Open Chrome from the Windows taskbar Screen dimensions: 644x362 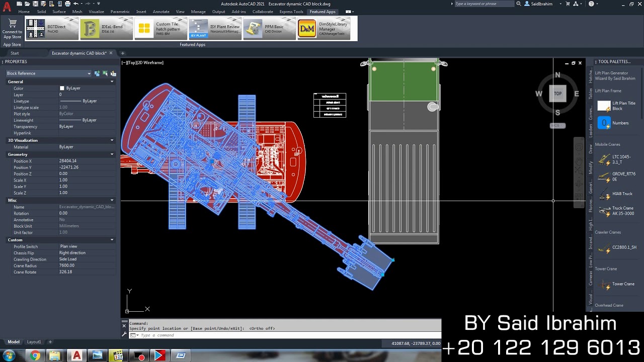35,356
